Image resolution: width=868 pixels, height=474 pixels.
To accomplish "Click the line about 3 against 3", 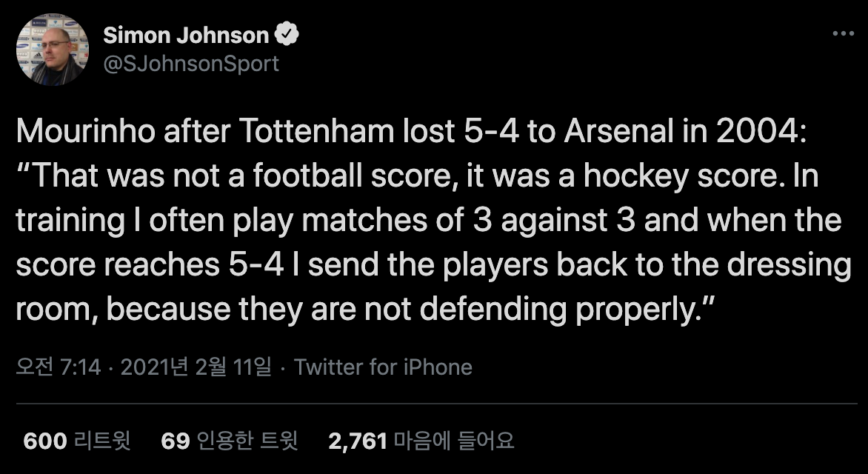I will tap(428, 221).
